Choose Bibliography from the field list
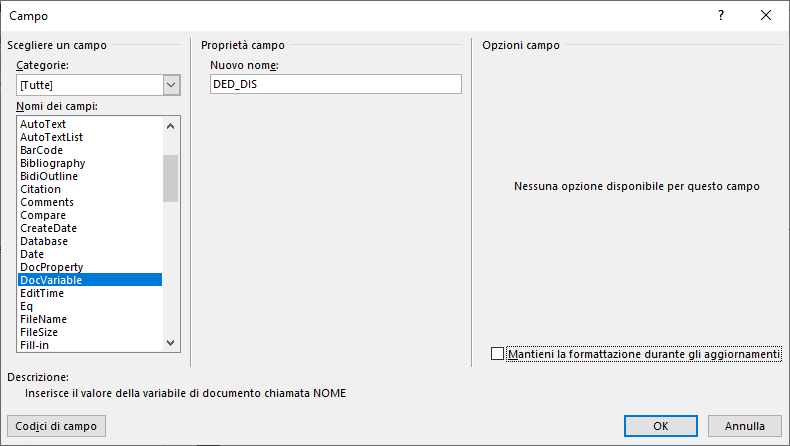Viewport: 790px width, 446px height. [90, 163]
